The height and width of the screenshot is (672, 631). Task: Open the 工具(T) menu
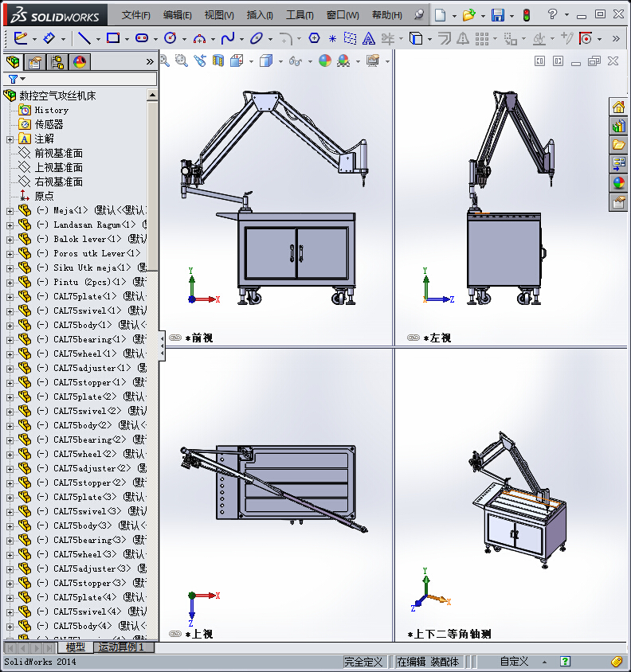300,15
